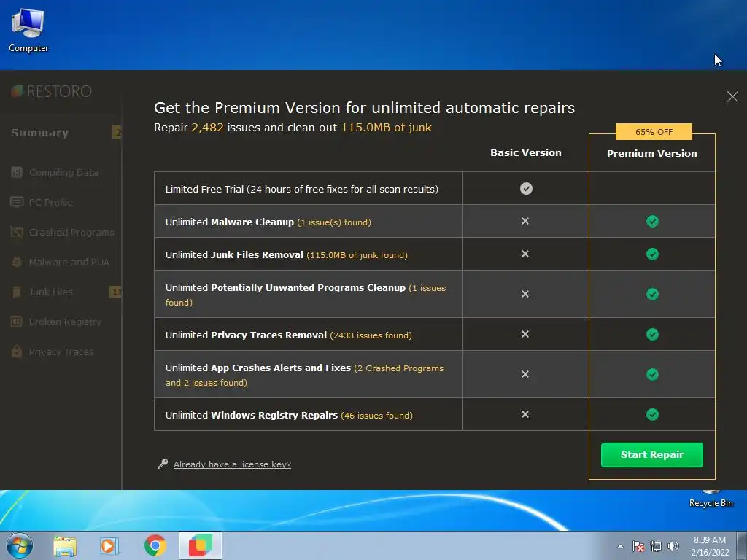Click the Junk Files trash icon
Screen dimensions: 747x560
[17, 292]
